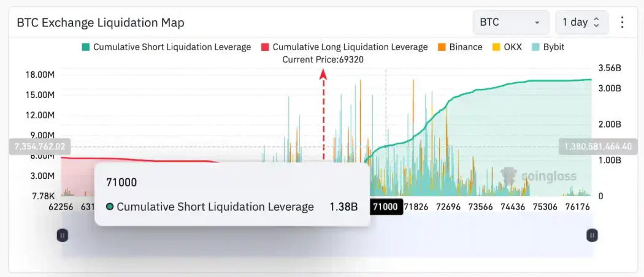
Task: Click the green dot in the tooltip
Action: coord(110,207)
